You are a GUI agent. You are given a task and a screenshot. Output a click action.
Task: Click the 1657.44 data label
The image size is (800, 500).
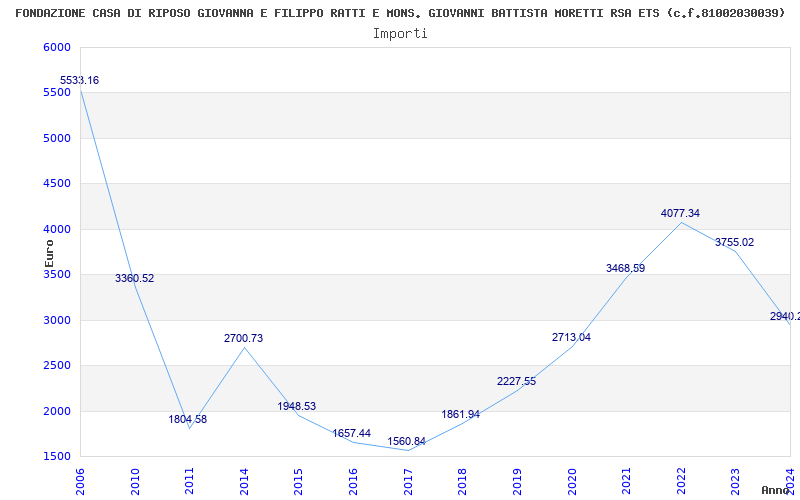coord(352,434)
